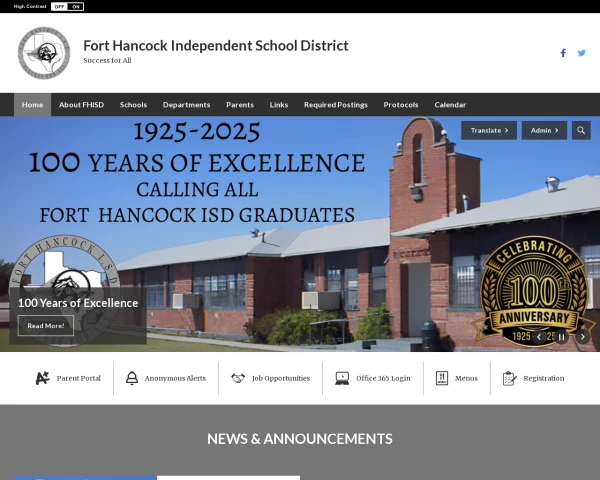Open the district Facebook page icon
This screenshot has height=480, width=600.
coord(563,53)
